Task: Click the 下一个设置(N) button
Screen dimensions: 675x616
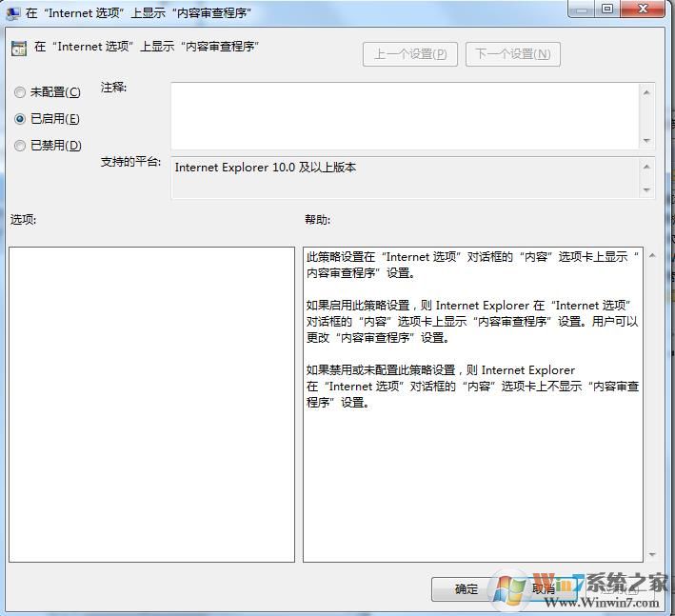Action: (513, 54)
